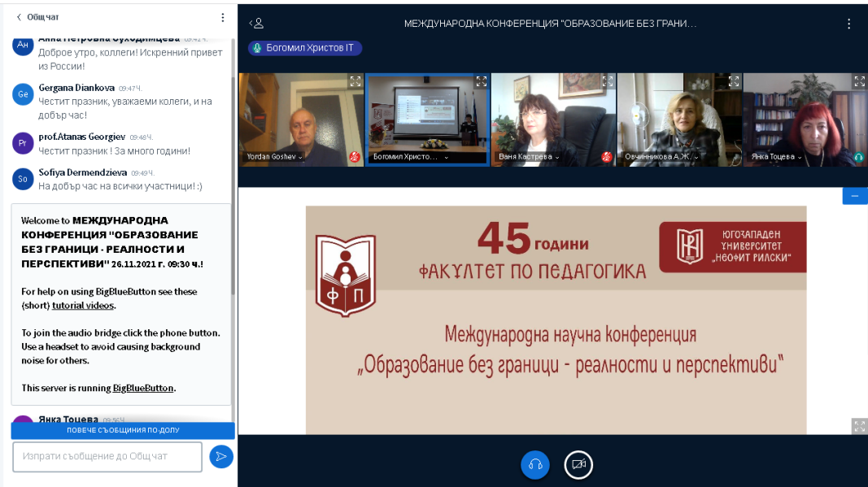Select Yordan Goshev's webcam thumbnail
The image size is (868, 487).
point(301,120)
